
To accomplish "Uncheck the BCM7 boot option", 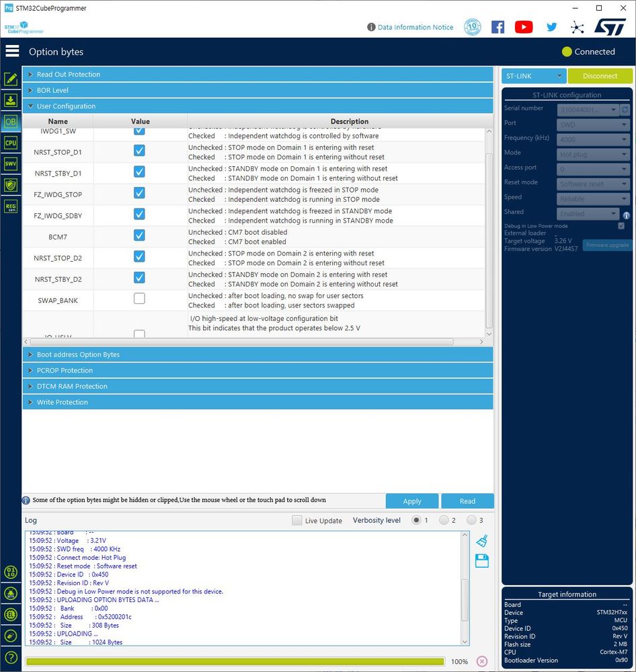I will tap(139, 235).
